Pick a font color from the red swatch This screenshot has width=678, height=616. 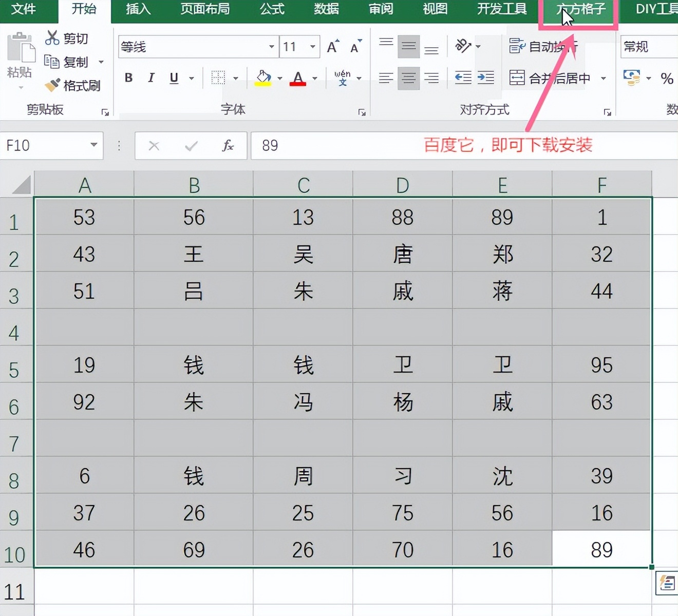(298, 78)
